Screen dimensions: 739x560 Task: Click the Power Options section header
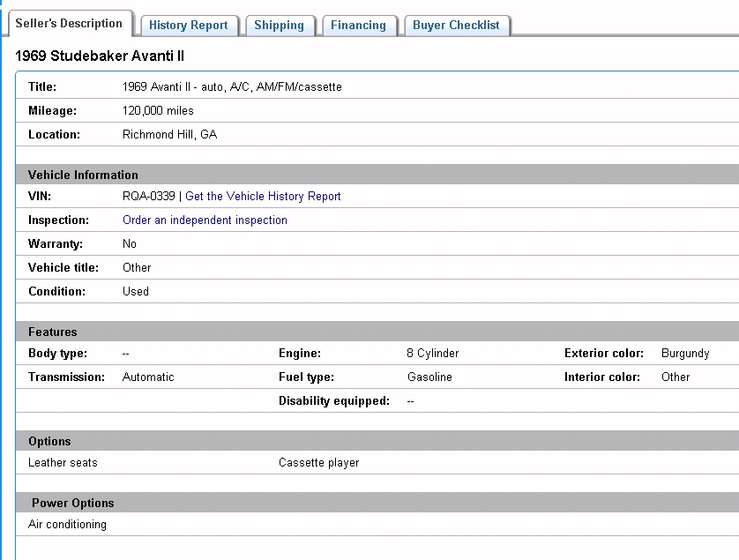(377, 503)
